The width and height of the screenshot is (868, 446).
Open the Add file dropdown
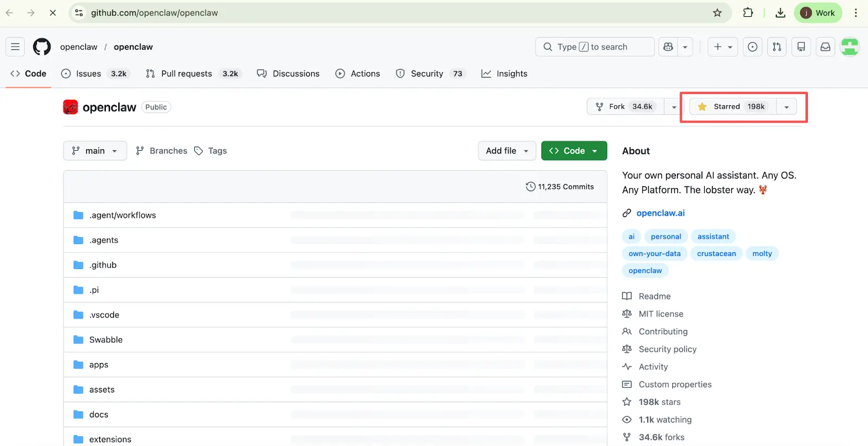tap(507, 151)
